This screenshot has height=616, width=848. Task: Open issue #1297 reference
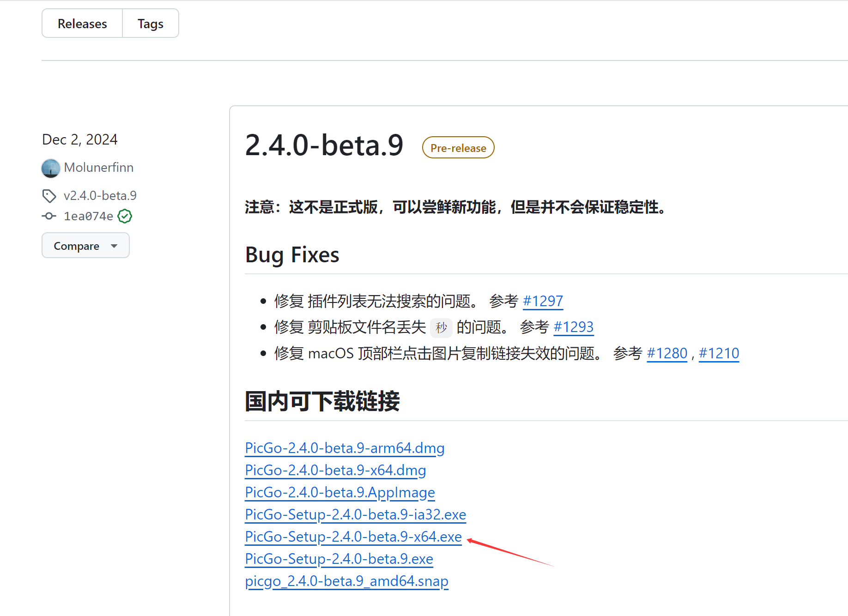click(543, 301)
